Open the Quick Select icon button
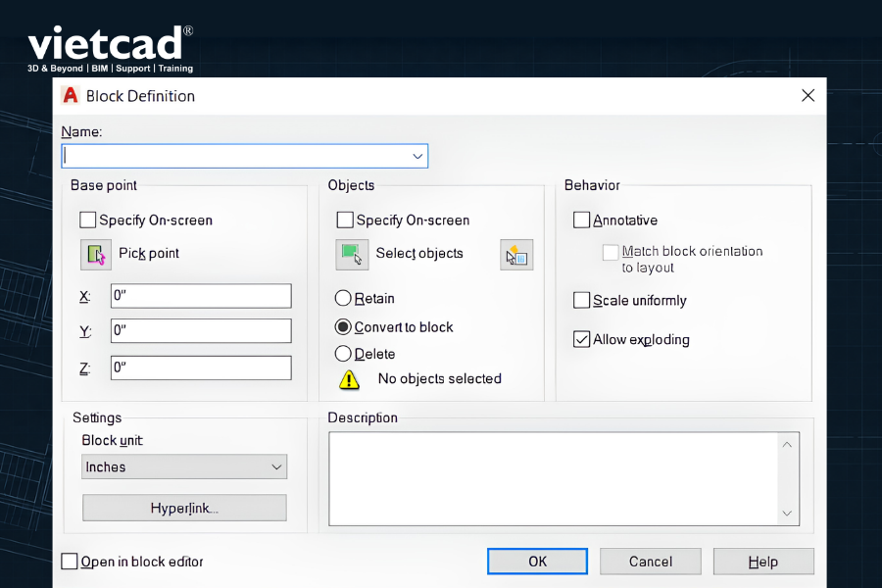This screenshot has height=588, width=882. pyautogui.click(x=516, y=255)
